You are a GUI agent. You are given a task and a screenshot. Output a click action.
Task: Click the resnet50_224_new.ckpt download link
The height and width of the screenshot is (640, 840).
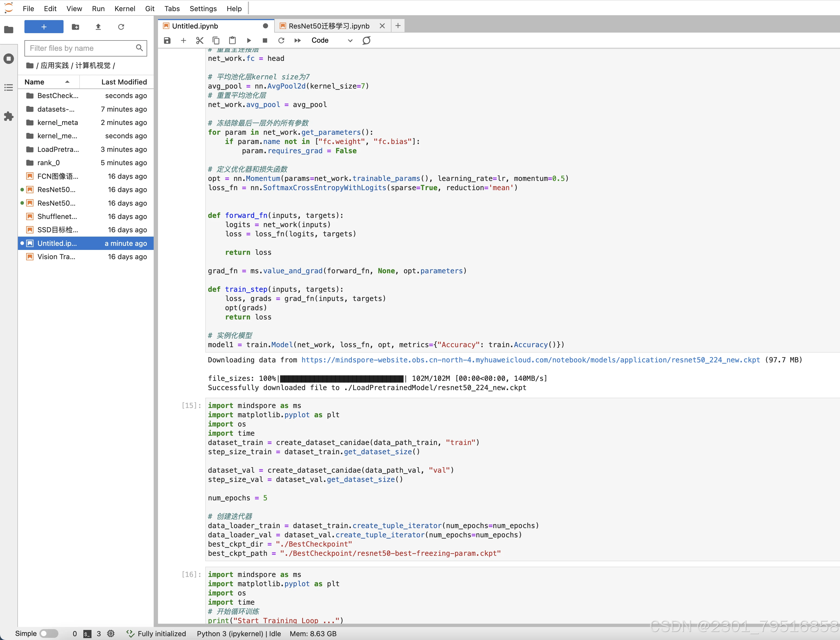(530, 360)
